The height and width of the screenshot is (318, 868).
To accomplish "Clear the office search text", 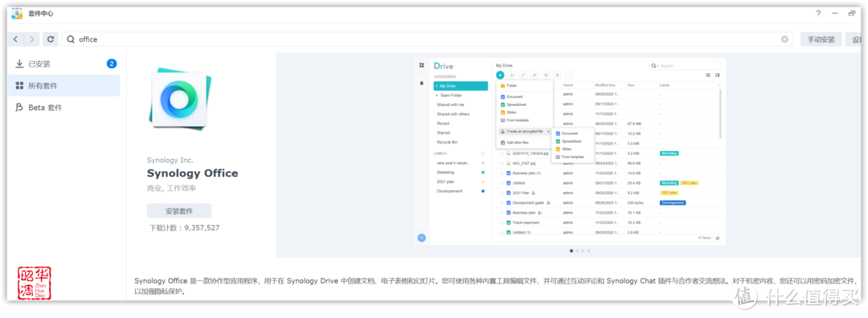I will point(784,39).
